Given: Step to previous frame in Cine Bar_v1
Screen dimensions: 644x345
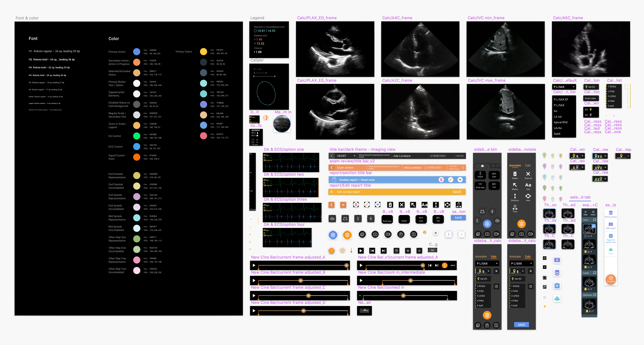Looking at the screenshot, I should click(430, 265).
